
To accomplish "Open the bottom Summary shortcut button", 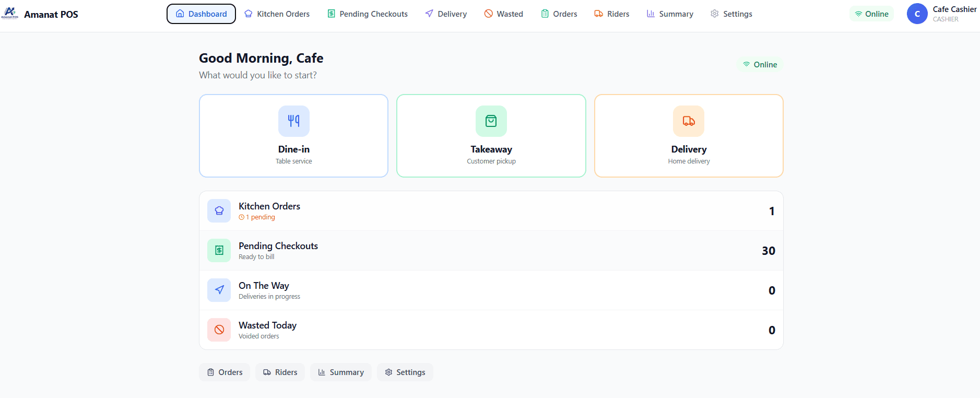I will (341, 372).
